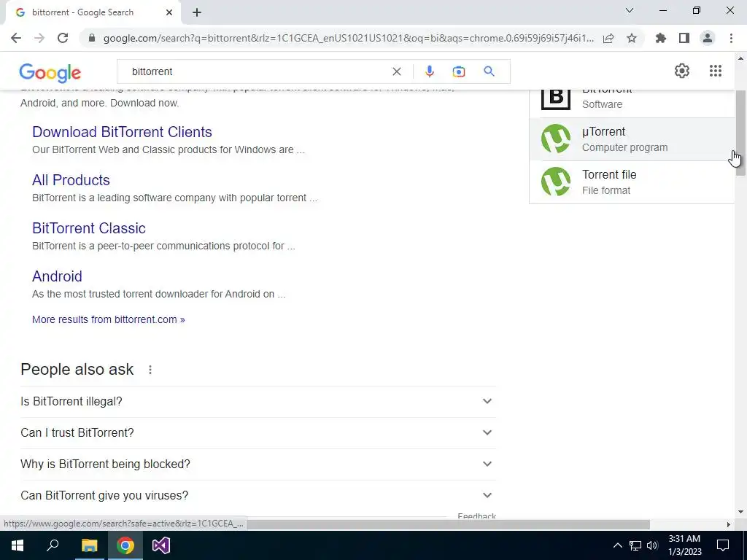Start a voice search with the microphone

click(429, 71)
